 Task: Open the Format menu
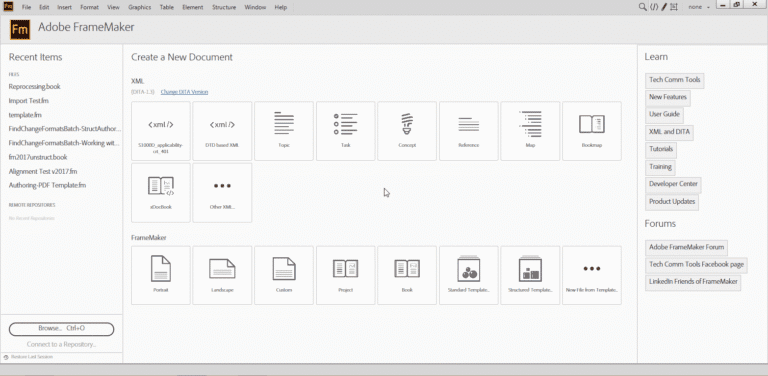tap(89, 7)
